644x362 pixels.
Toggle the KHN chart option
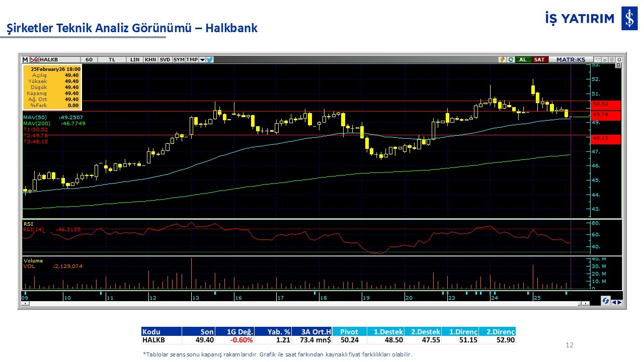click(x=150, y=59)
